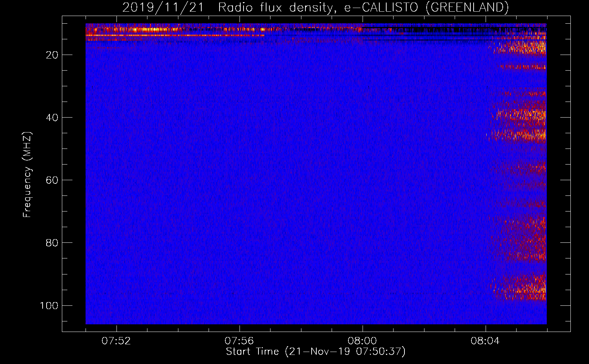Click the 20 MHz frequency tick label

[52, 55]
